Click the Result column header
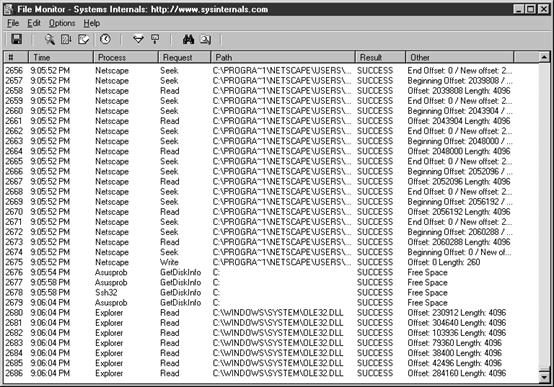 [380, 57]
